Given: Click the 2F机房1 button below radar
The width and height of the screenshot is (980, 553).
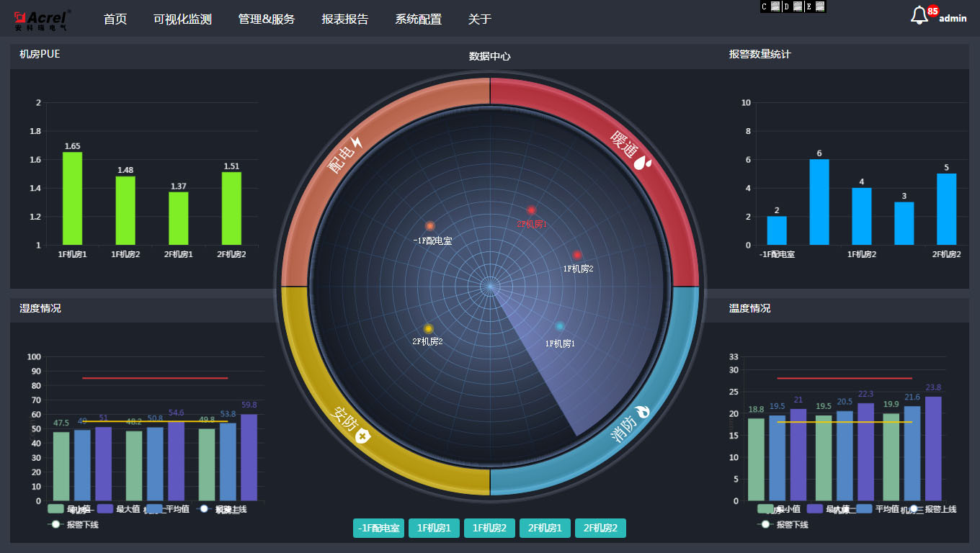Looking at the screenshot, I should pyautogui.click(x=545, y=528).
